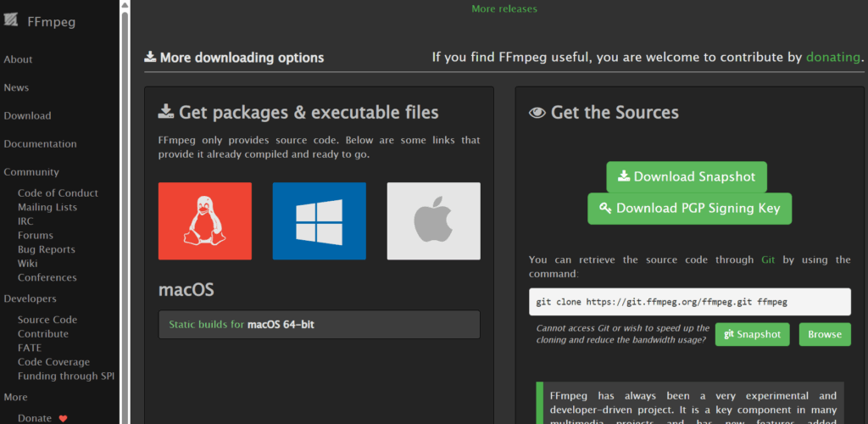The image size is (868, 424).
Task: Click the heart icon next to Donate
Action: click(x=63, y=418)
